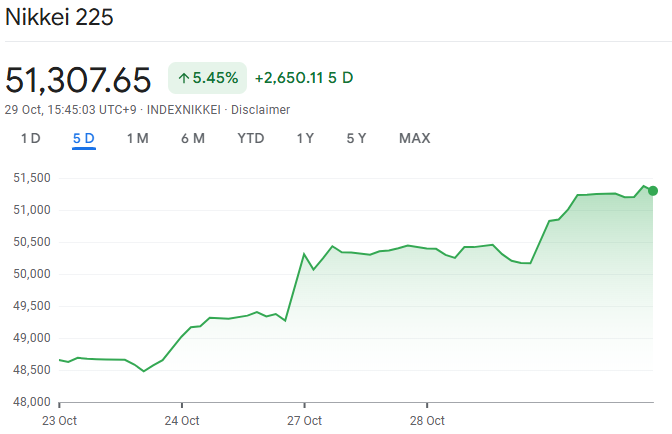Click the green endpoint dot on chart
The height and width of the screenshot is (434, 672).
pos(653,191)
